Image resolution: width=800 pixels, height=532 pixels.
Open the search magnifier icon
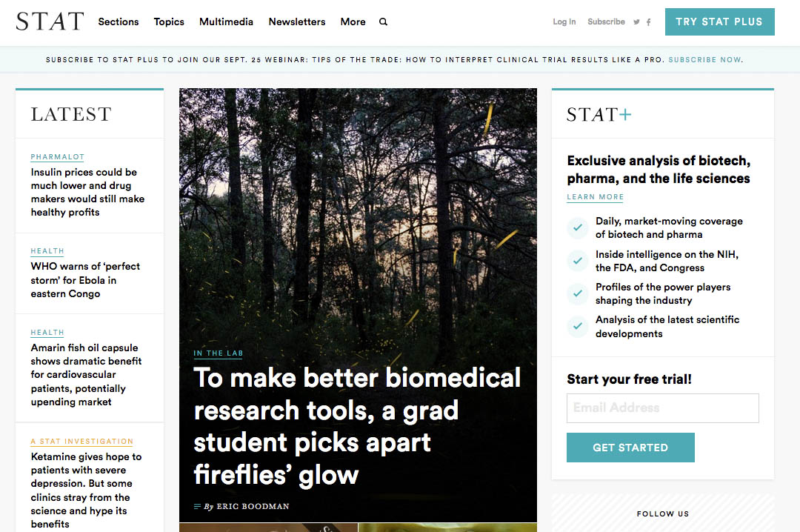tap(383, 22)
